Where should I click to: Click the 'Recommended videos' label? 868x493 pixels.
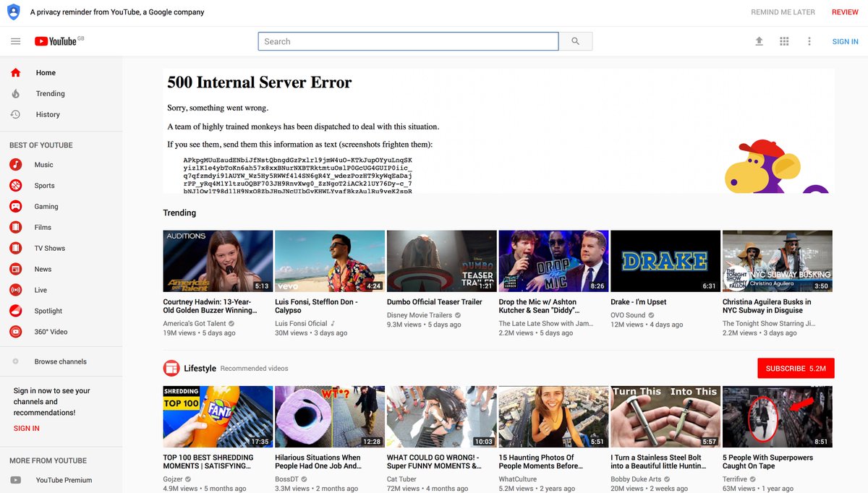(x=255, y=369)
